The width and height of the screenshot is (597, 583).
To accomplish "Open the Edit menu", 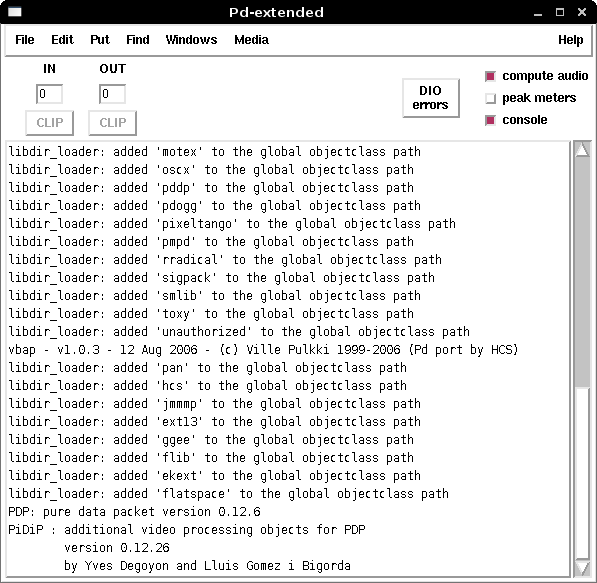I will point(62,40).
